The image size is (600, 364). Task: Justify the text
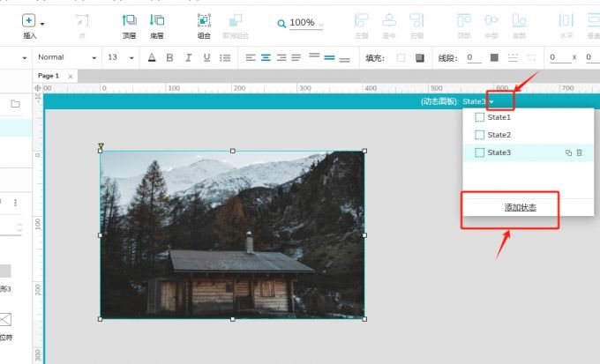click(296, 58)
